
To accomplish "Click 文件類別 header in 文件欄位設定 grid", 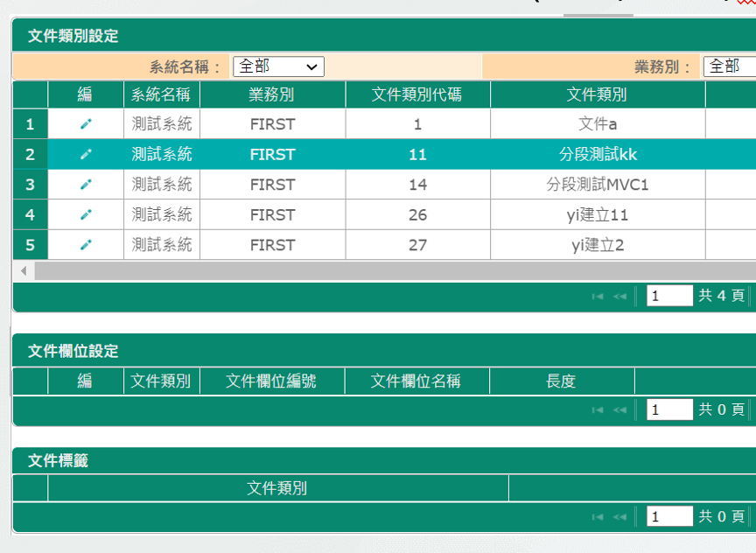I will pyautogui.click(x=162, y=381).
